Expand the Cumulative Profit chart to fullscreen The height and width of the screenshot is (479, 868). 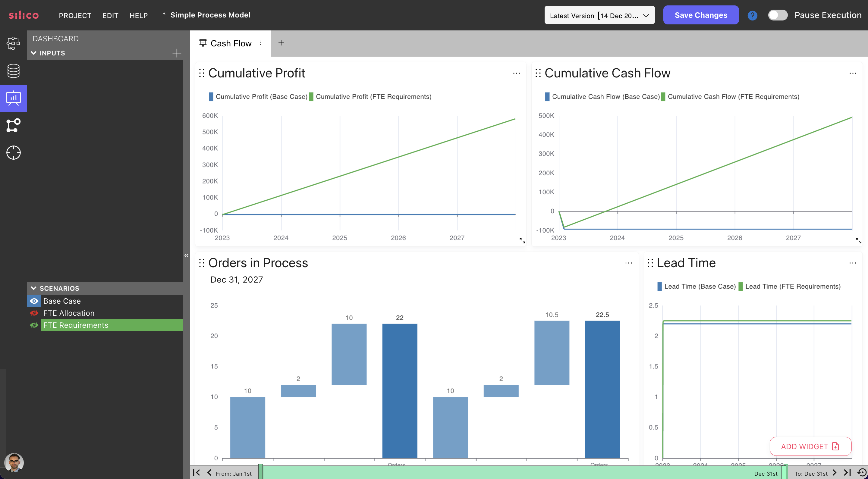(522, 240)
